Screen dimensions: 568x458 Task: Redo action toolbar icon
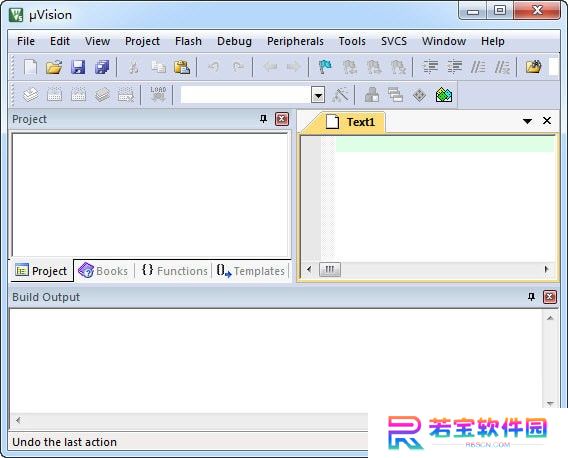tap(238, 67)
